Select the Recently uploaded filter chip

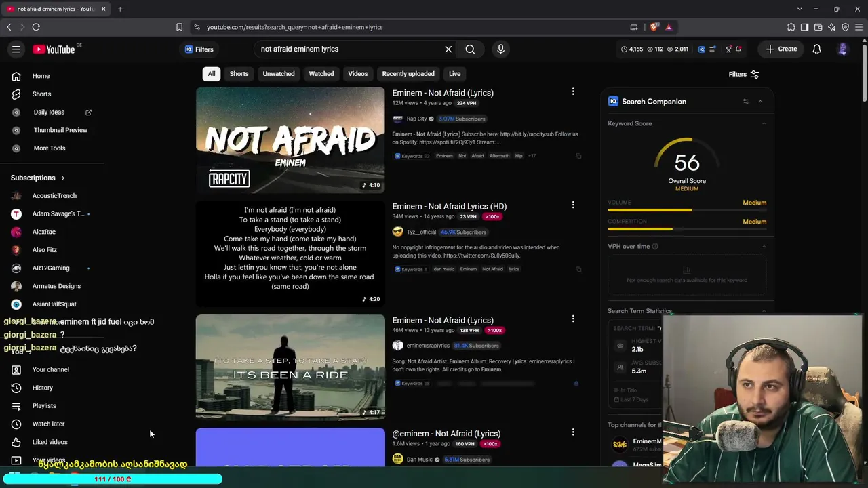[x=408, y=74]
